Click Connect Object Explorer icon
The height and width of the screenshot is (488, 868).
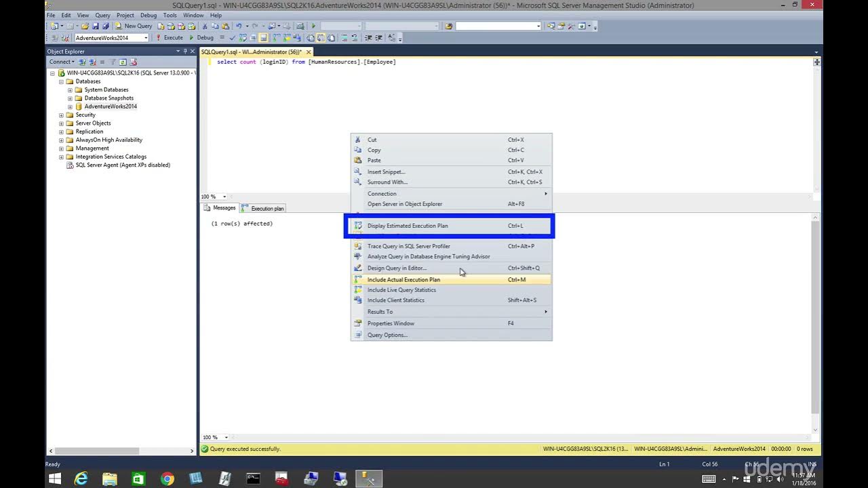point(82,62)
